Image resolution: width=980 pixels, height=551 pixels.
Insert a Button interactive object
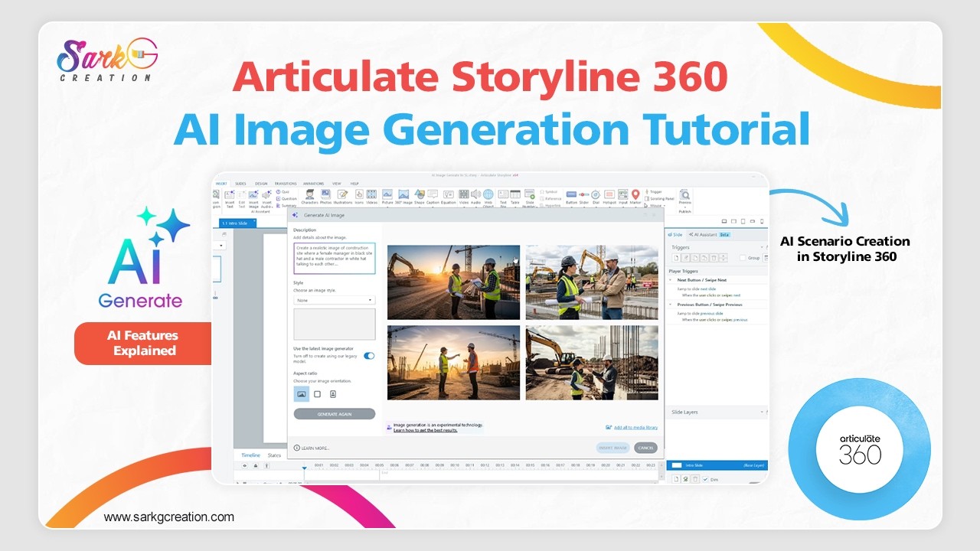tap(571, 194)
